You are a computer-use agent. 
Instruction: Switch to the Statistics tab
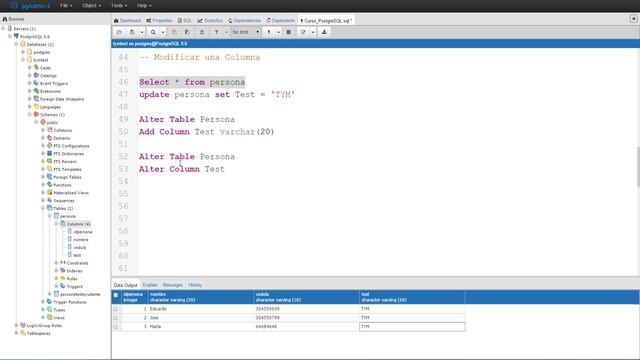[210, 20]
